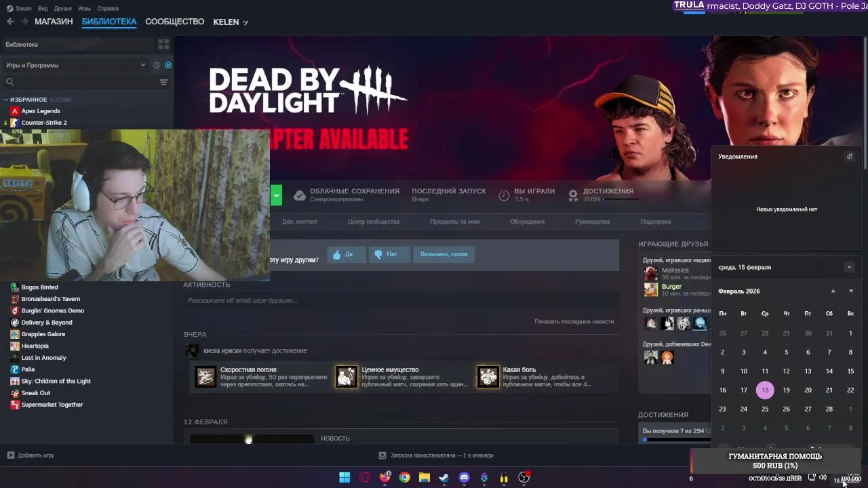Image resolution: width=868 pixels, height=488 pixels.
Task: Open Ценное имущество achievement icon
Action: [x=347, y=377]
